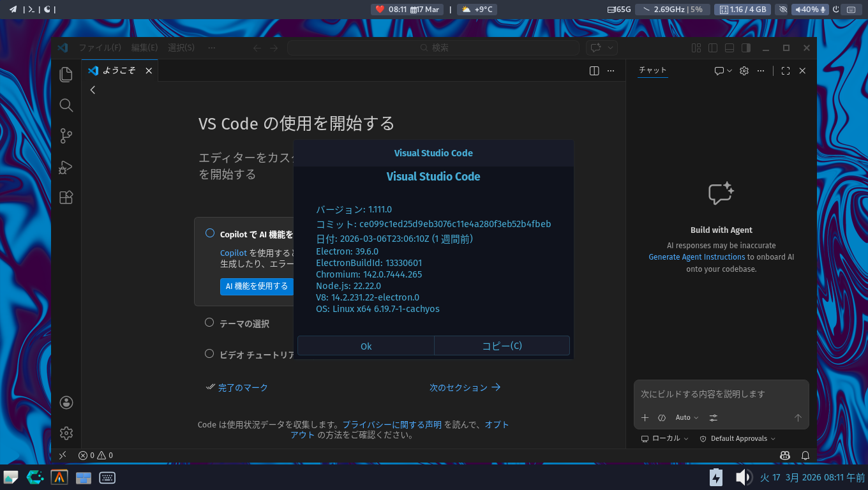Open the chat tools configuration icon
Screen dimensions: 868x490
click(x=714, y=417)
